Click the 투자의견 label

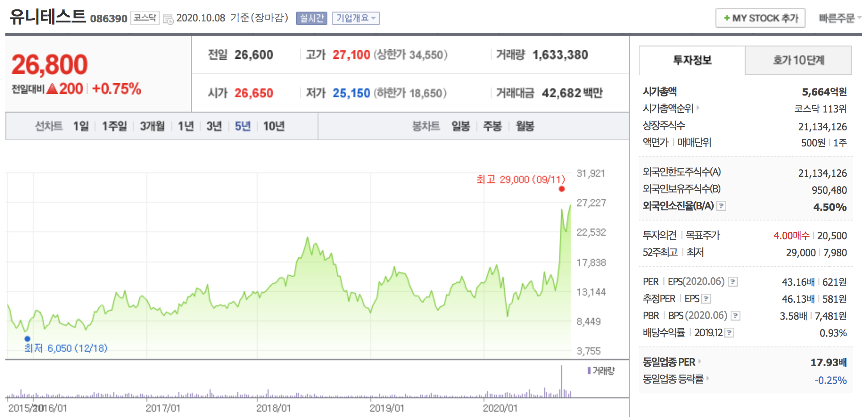(660, 235)
